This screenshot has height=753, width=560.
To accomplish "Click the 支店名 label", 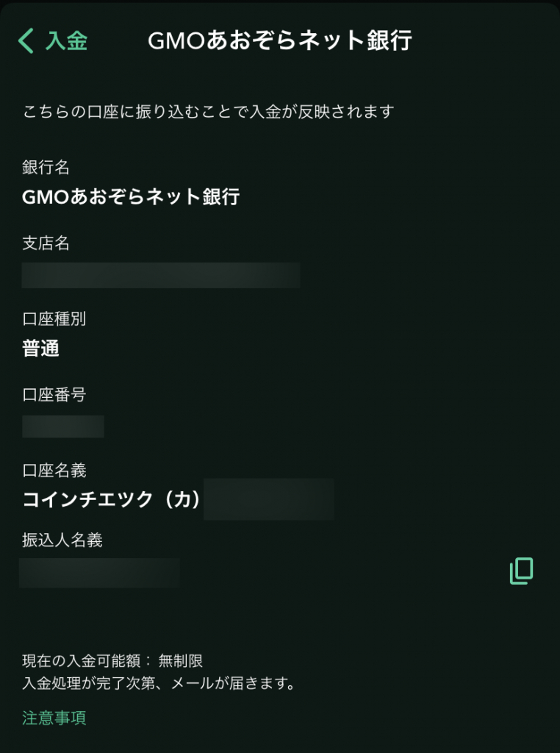I will click(x=46, y=243).
